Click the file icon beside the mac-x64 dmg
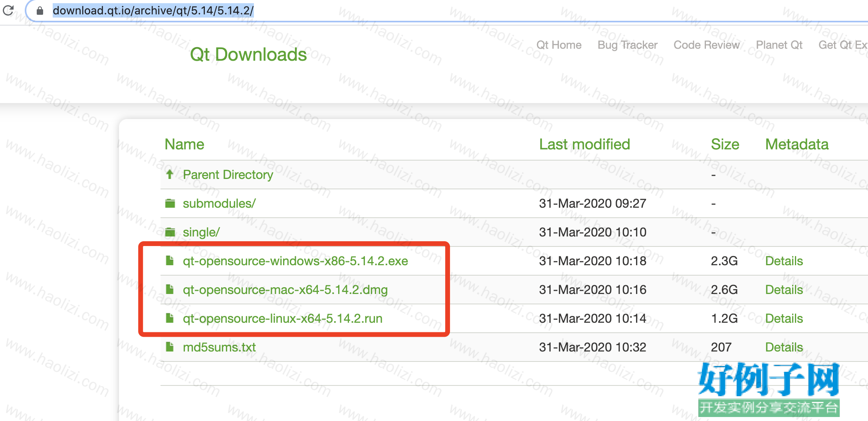868x421 pixels. coord(170,290)
